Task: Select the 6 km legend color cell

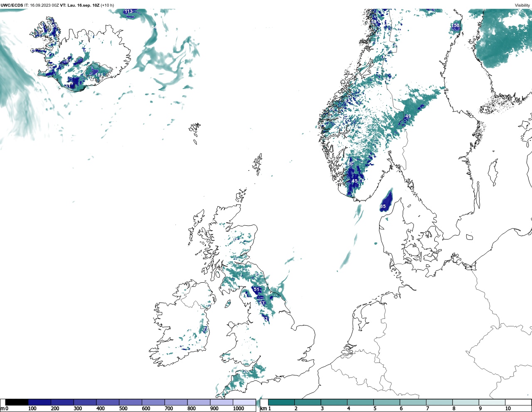Action: point(413,402)
